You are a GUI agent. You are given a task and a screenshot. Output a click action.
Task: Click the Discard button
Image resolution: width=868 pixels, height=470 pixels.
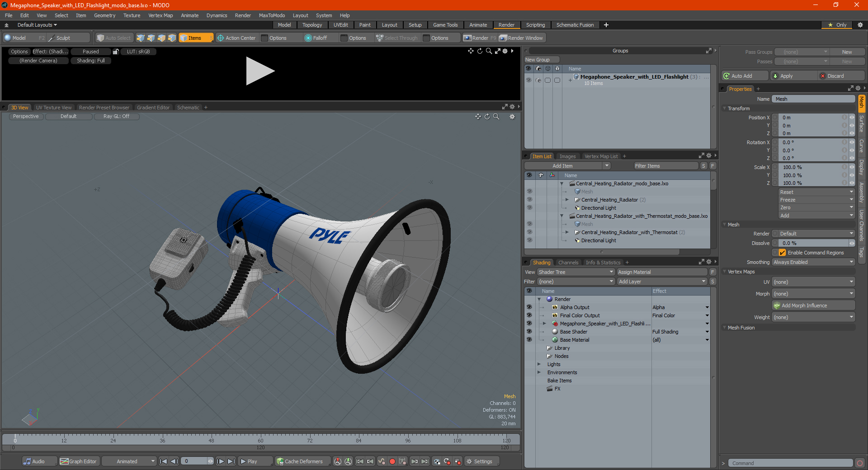point(842,76)
